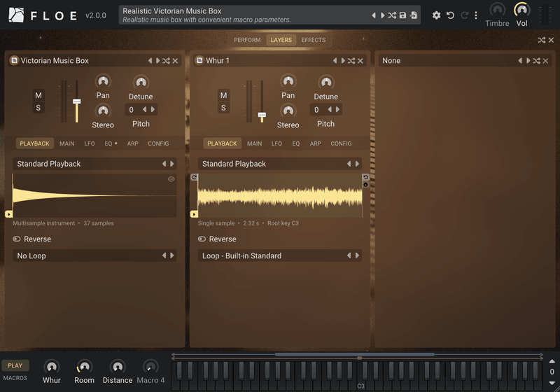The height and width of the screenshot is (392, 560).
Task: Select next loop mode after No Loop
Action: (172, 255)
